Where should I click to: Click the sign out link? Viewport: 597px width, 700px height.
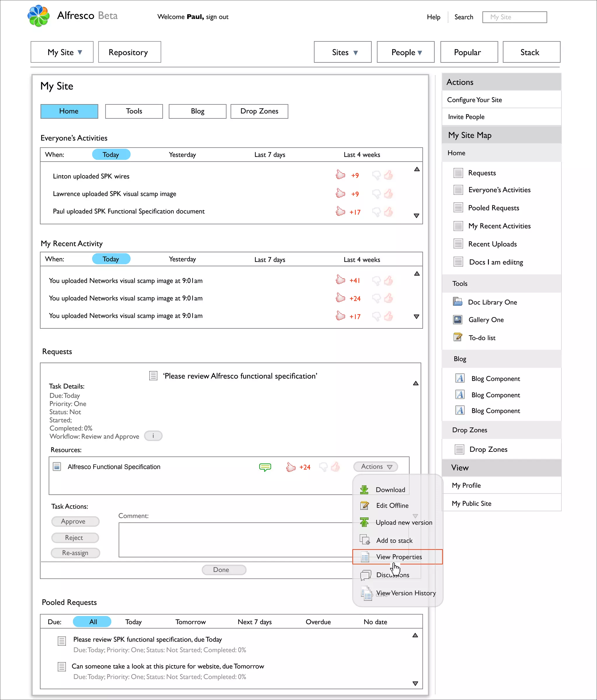217,17
